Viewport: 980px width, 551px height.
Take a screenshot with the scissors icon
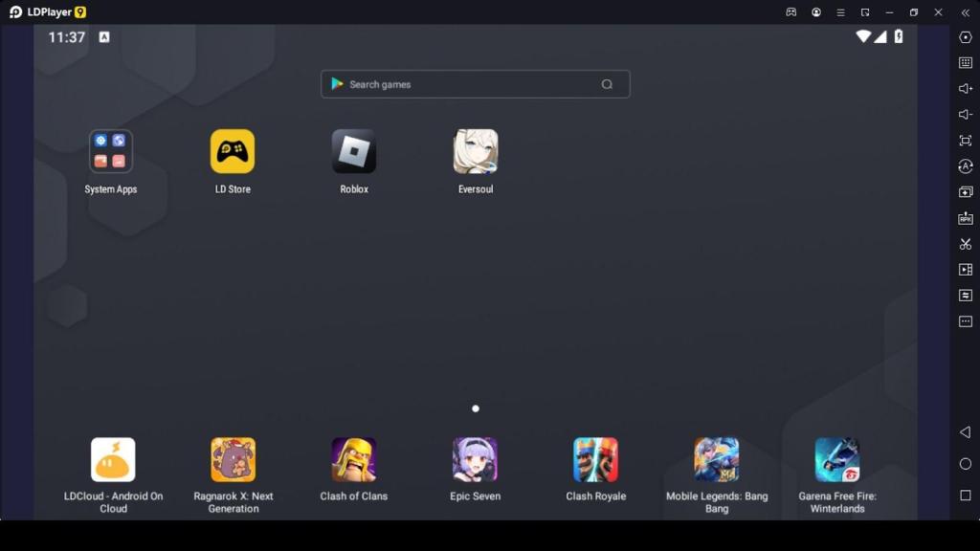coord(965,244)
